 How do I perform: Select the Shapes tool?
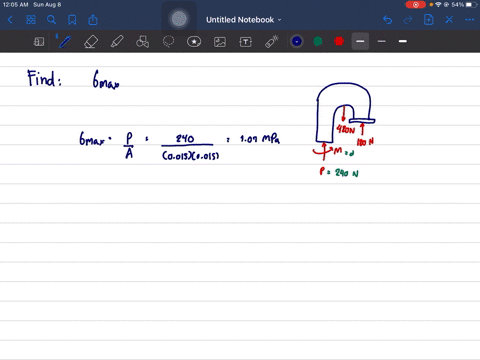[x=142, y=42]
